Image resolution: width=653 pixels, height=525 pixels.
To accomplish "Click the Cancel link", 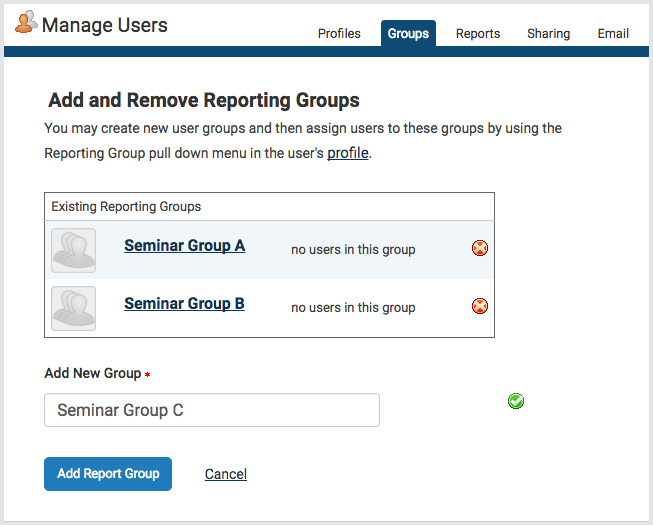I will (x=226, y=474).
